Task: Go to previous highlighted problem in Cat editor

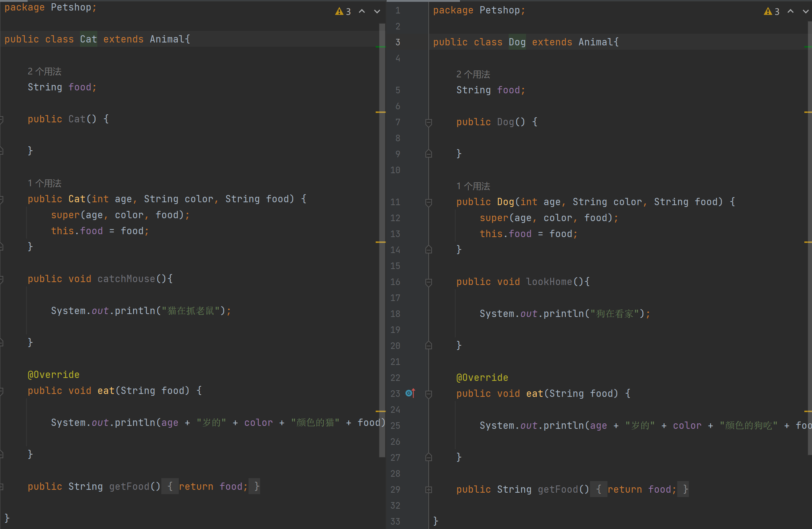Action: tap(362, 12)
